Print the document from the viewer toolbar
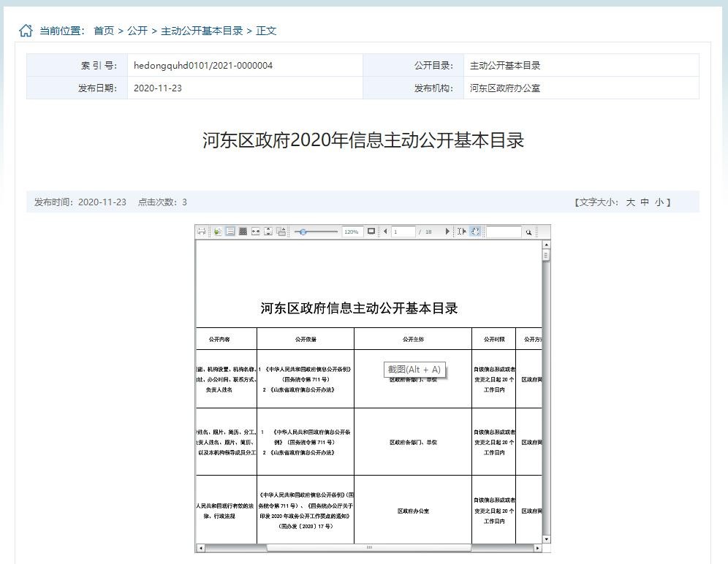The height and width of the screenshot is (564, 728). (x=201, y=231)
